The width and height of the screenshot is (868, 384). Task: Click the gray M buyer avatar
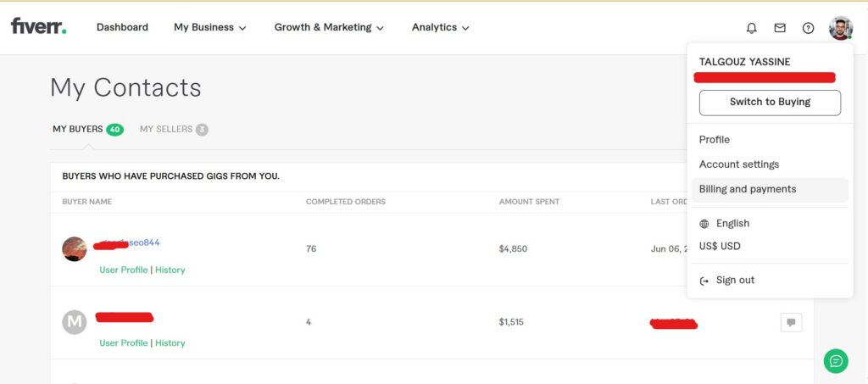pos(75,322)
